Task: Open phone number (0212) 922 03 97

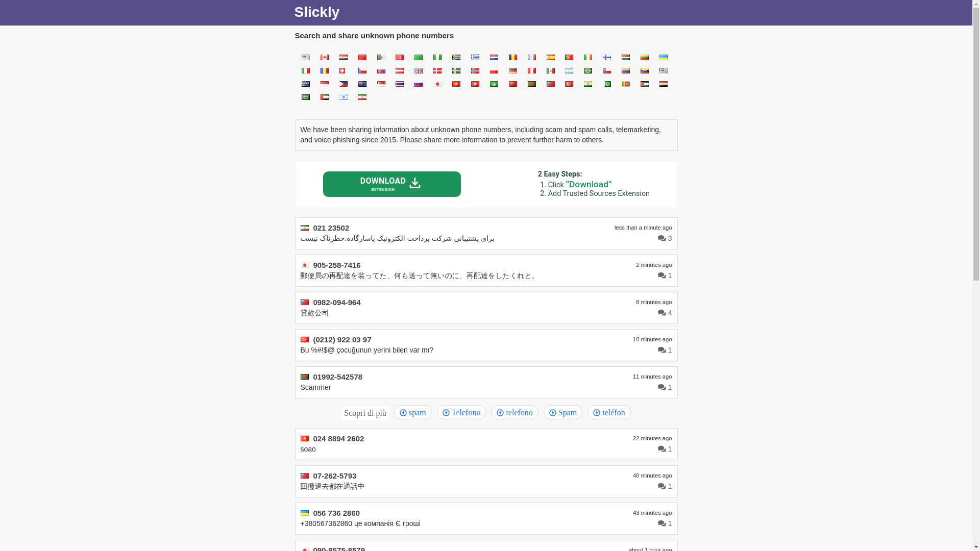Action: coord(342,340)
